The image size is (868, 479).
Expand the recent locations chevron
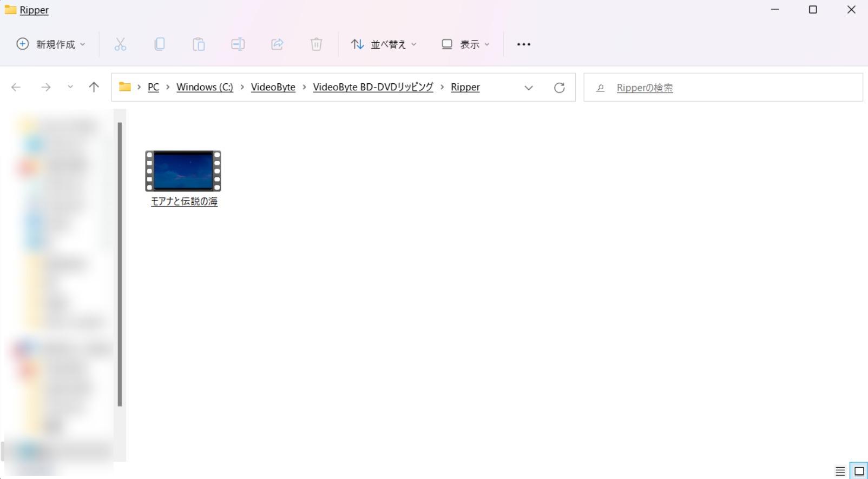tap(70, 87)
